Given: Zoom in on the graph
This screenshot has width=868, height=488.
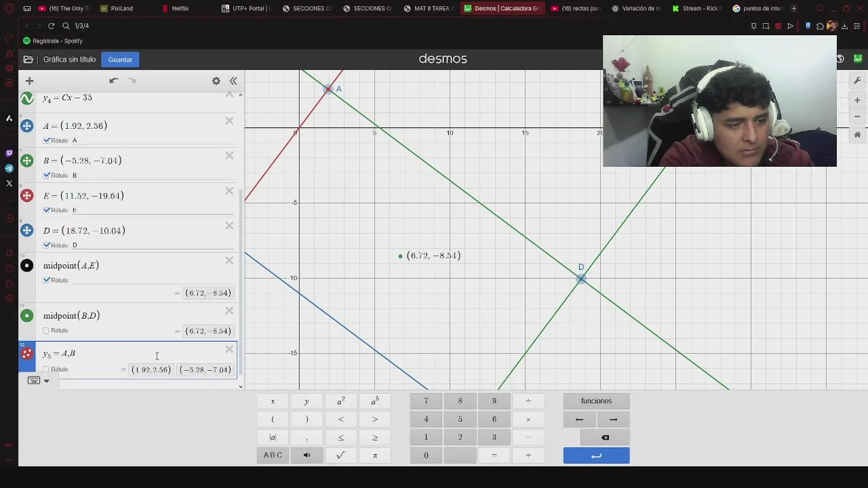Looking at the screenshot, I should pyautogui.click(x=857, y=100).
